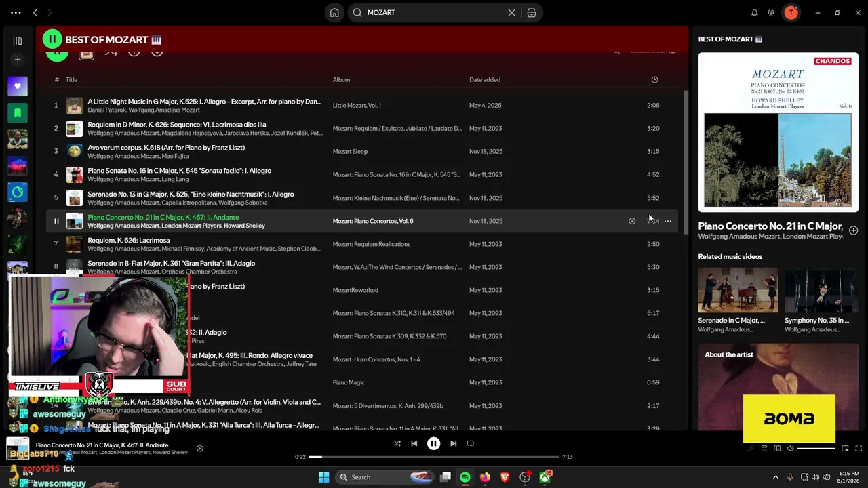Viewport: 868px width, 488px height.
Task: Skip to the previous track
Action: (x=414, y=443)
